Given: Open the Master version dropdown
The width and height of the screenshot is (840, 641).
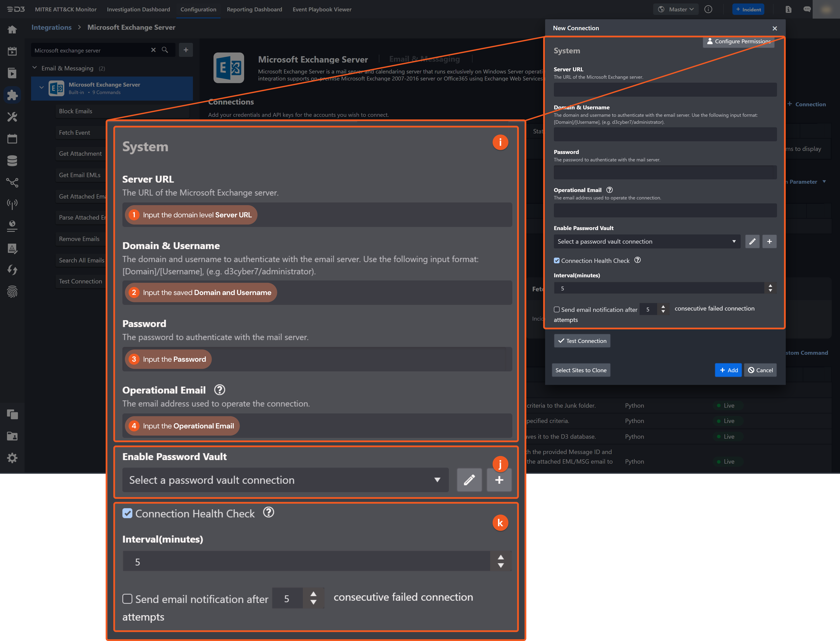Looking at the screenshot, I should pyautogui.click(x=675, y=9).
